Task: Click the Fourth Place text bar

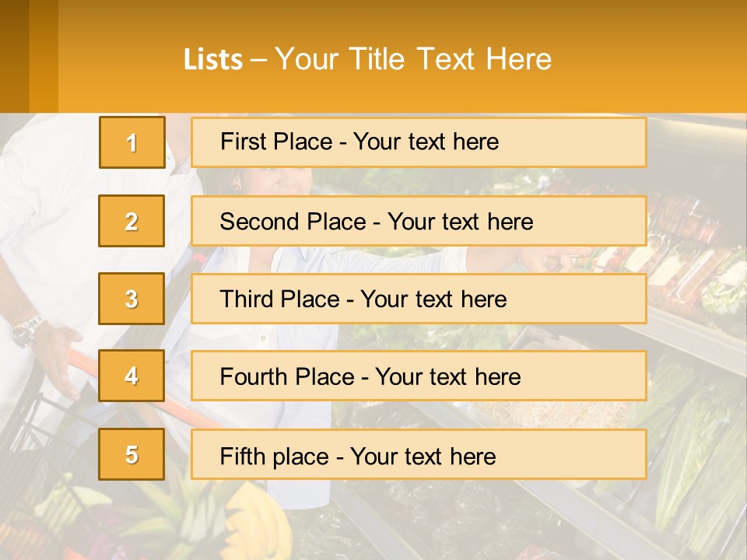Action: 419,376
